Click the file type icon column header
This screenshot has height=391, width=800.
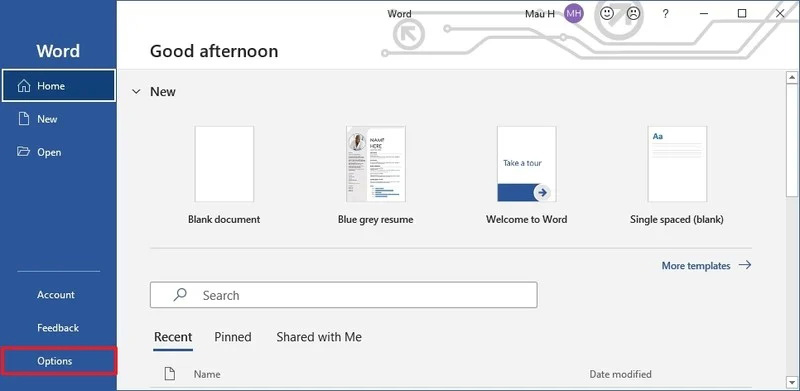click(169, 374)
